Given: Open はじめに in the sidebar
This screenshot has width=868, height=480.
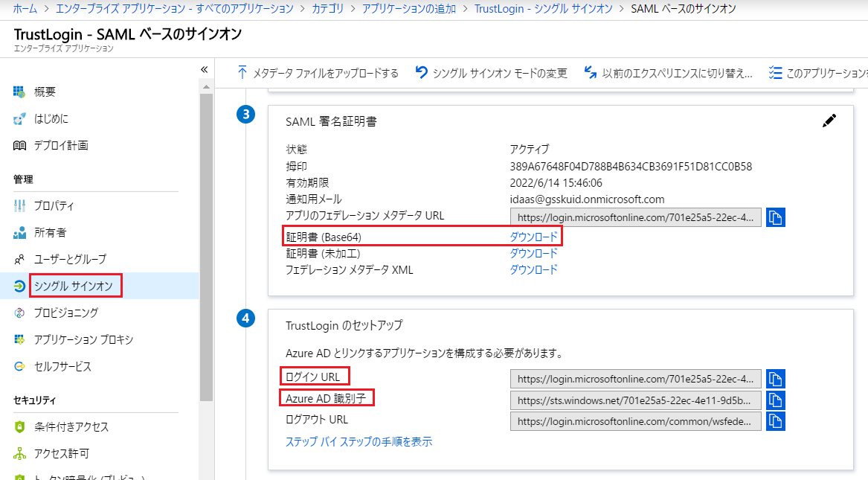Looking at the screenshot, I should click(51, 118).
